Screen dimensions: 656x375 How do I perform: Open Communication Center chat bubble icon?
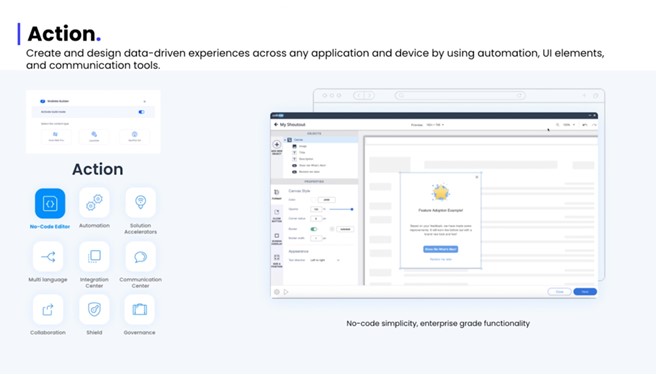click(x=141, y=256)
